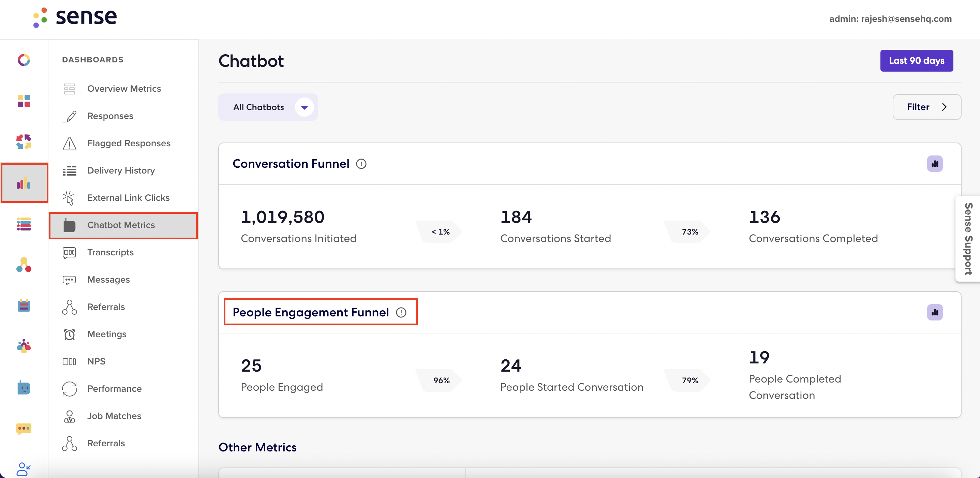
Task: Open the Sense Support side tab
Action: pyautogui.click(x=968, y=239)
